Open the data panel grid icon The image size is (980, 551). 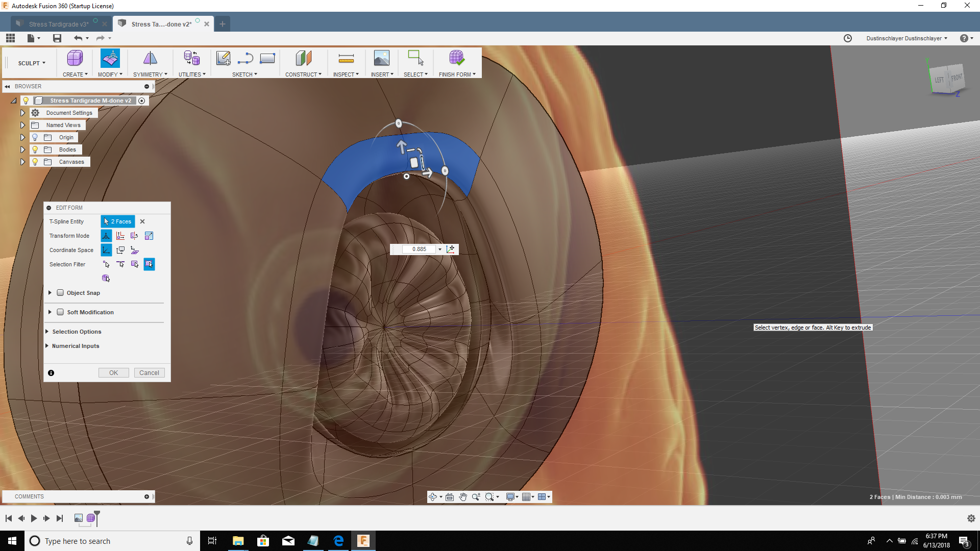(x=11, y=38)
